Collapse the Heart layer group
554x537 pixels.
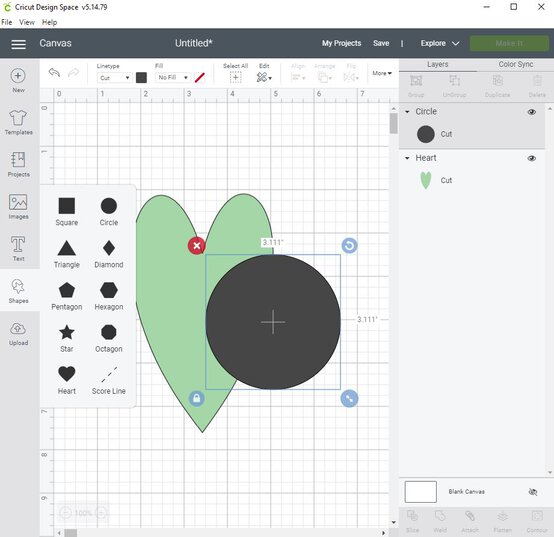click(x=407, y=158)
